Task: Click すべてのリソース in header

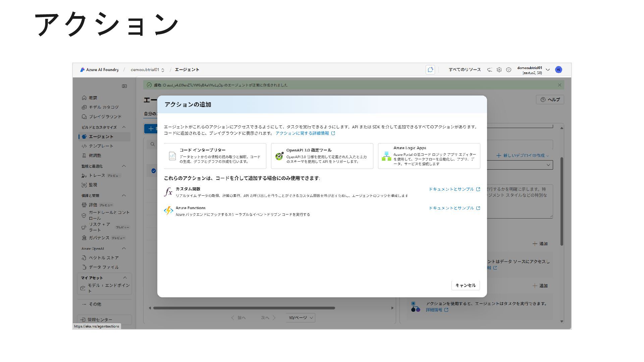Action: click(x=465, y=70)
